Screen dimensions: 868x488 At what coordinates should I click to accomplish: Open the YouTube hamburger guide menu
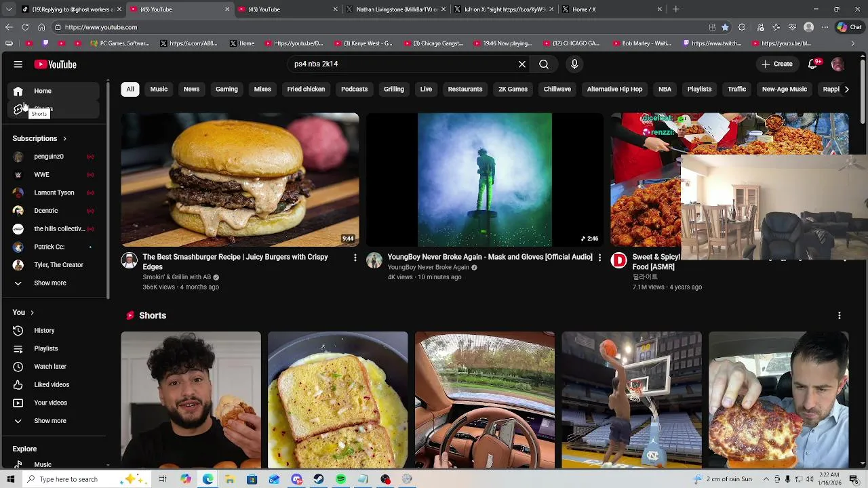tap(18, 64)
